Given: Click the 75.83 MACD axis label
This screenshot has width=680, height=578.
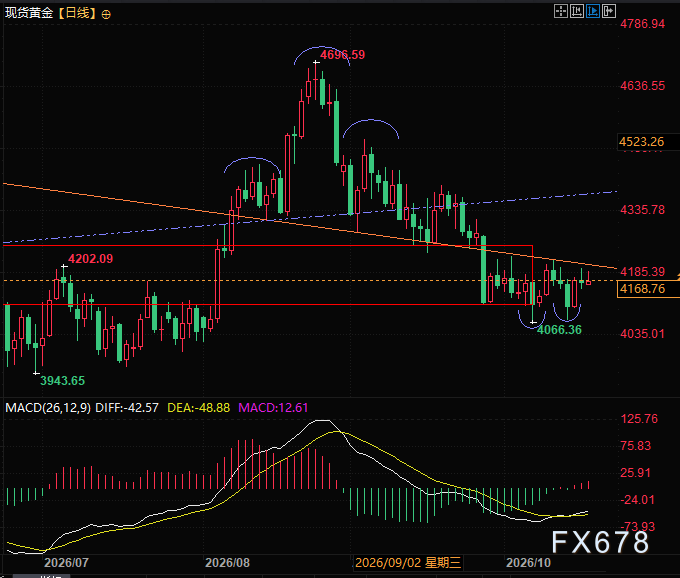Looking at the screenshot, I should pos(636,446).
